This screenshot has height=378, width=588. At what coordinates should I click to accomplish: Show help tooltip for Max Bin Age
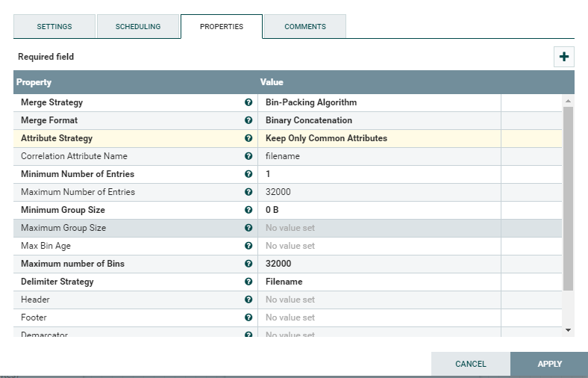(248, 246)
